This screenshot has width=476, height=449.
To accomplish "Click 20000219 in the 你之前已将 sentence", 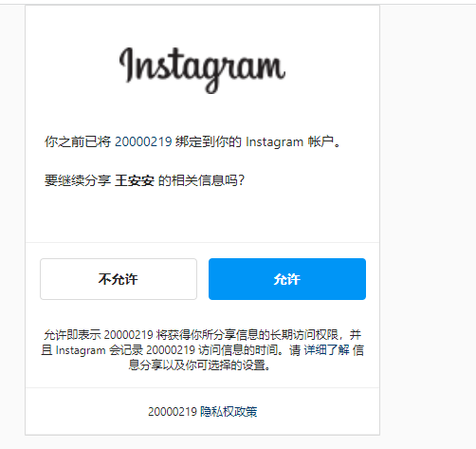I will (x=143, y=141).
